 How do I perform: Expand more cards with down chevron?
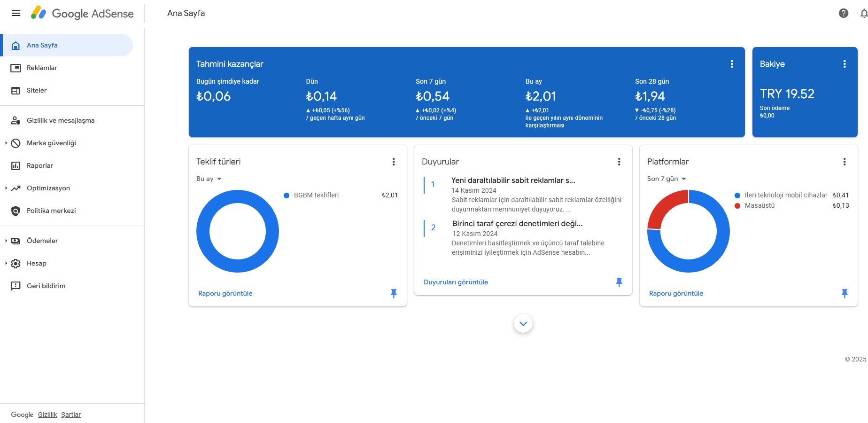(523, 323)
